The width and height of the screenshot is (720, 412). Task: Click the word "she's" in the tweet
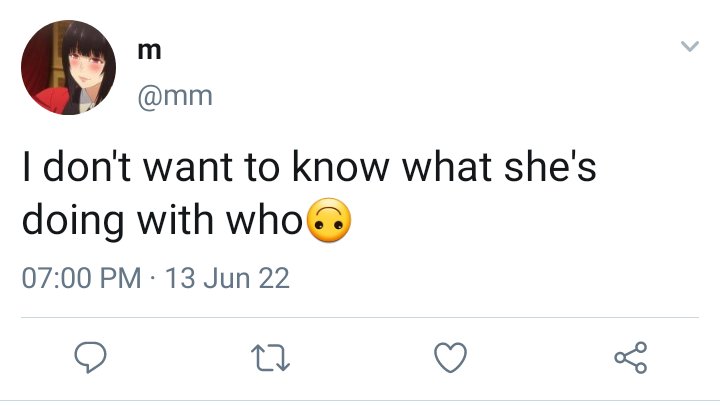[550, 166]
